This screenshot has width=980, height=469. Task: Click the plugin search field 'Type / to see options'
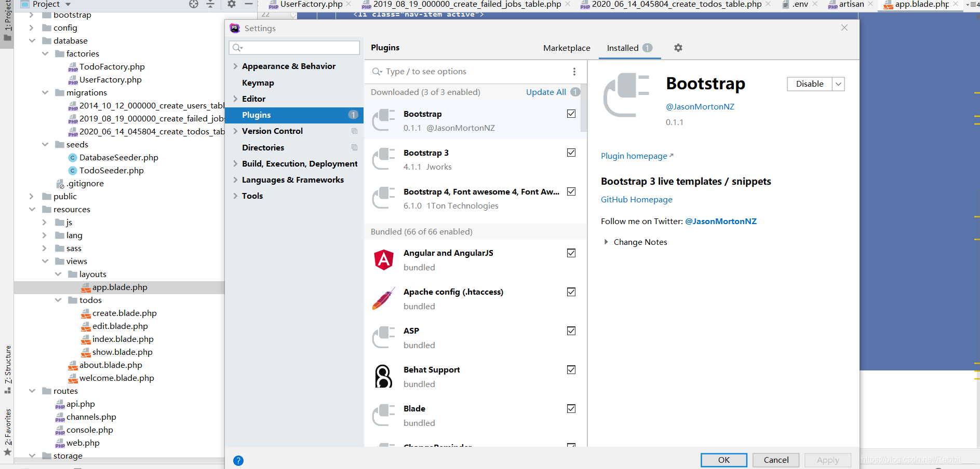point(469,72)
